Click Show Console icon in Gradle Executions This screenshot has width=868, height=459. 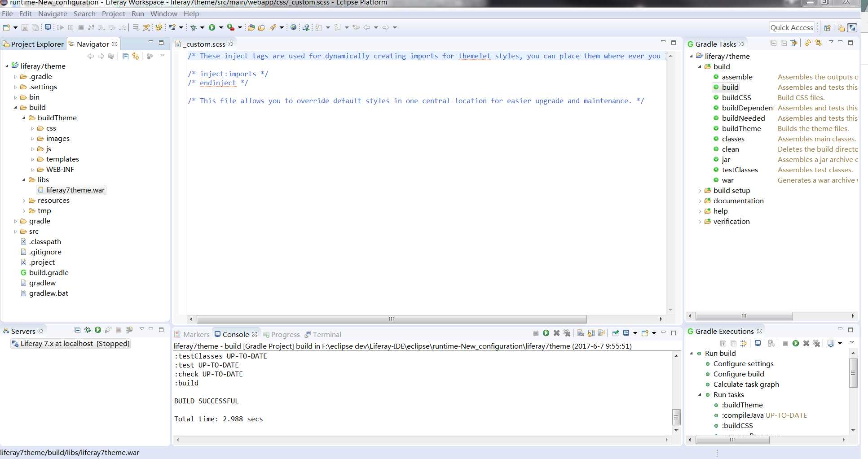tap(758, 343)
